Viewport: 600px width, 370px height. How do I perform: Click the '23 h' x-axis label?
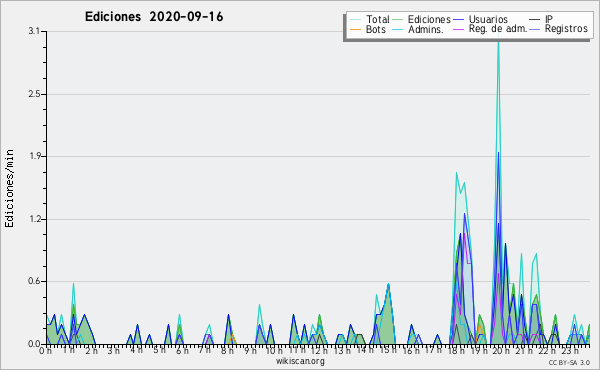click(x=569, y=351)
